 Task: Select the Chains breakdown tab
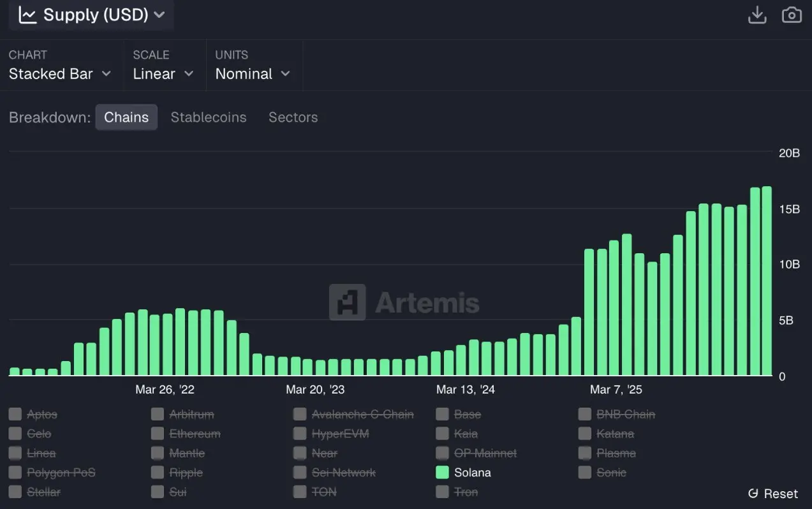pyautogui.click(x=126, y=117)
